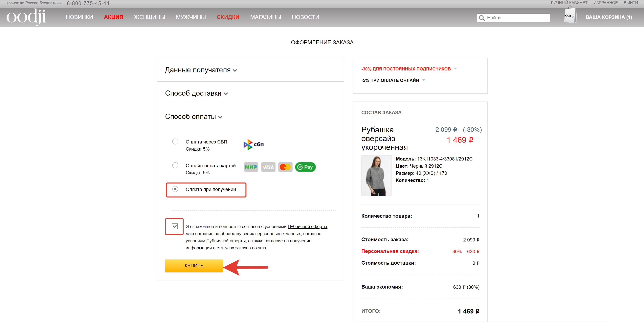Click the search magnifier icon
Screen dimensions: 644x322
coord(481,18)
